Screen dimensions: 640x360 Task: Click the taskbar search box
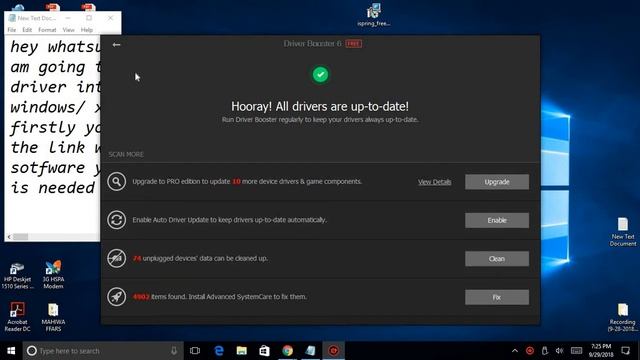point(103,351)
